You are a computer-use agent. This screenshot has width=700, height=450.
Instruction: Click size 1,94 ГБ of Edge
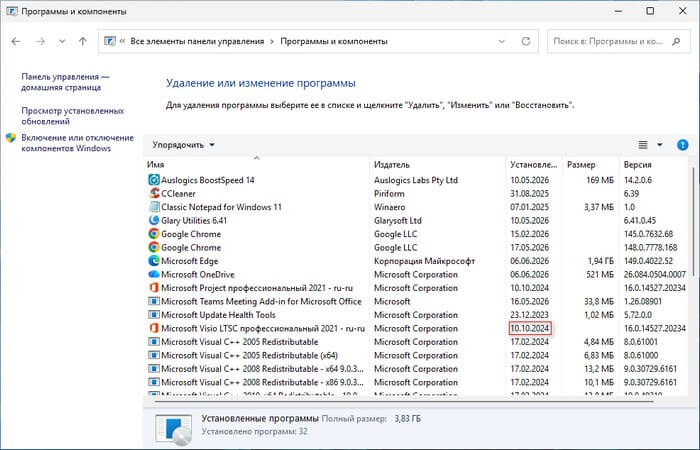(600, 261)
